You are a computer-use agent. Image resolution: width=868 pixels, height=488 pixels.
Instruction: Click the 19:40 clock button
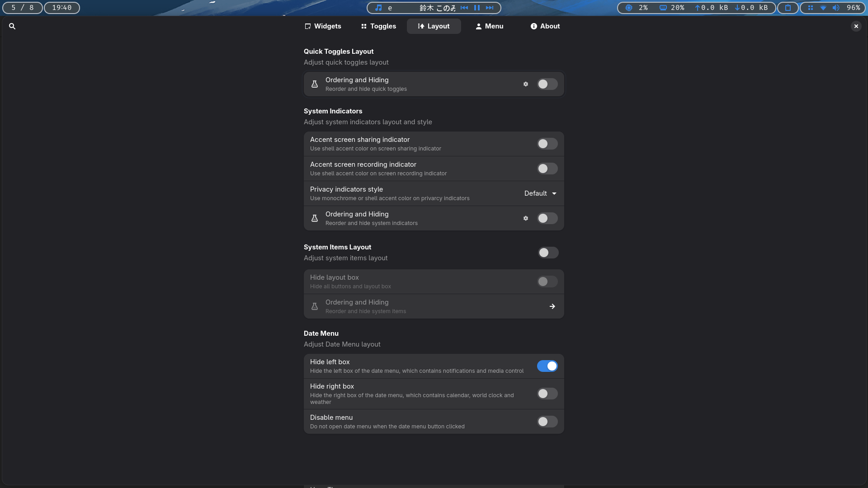[62, 8]
